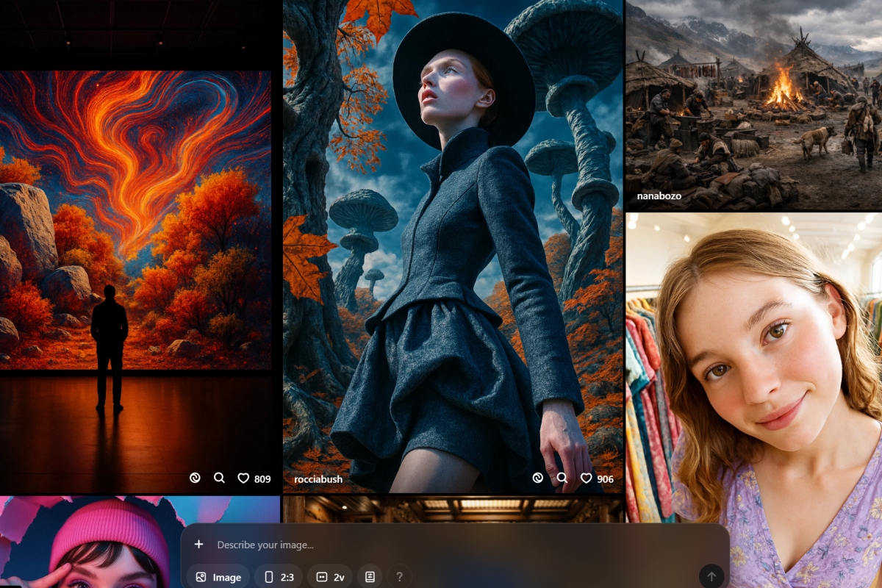Image resolution: width=882 pixels, height=588 pixels.
Task: Click the submit arrow button in prompt bar
Action: tap(711, 577)
